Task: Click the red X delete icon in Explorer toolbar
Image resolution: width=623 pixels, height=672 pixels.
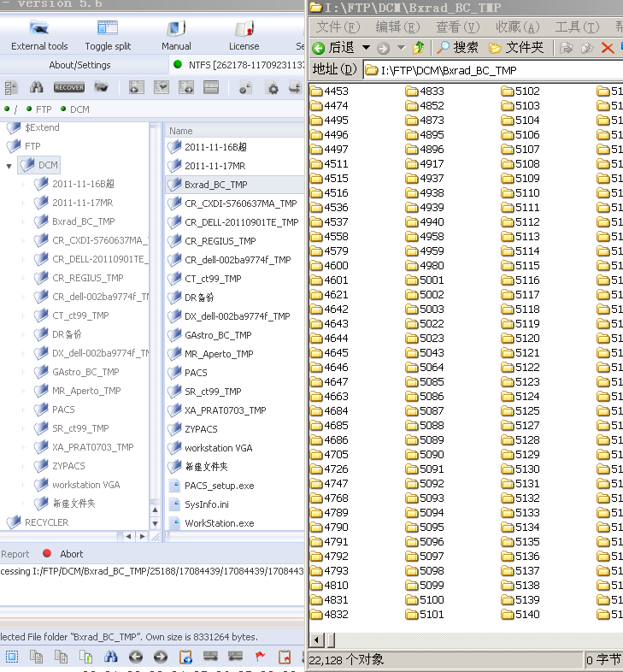Action: click(x=607, y=48)
